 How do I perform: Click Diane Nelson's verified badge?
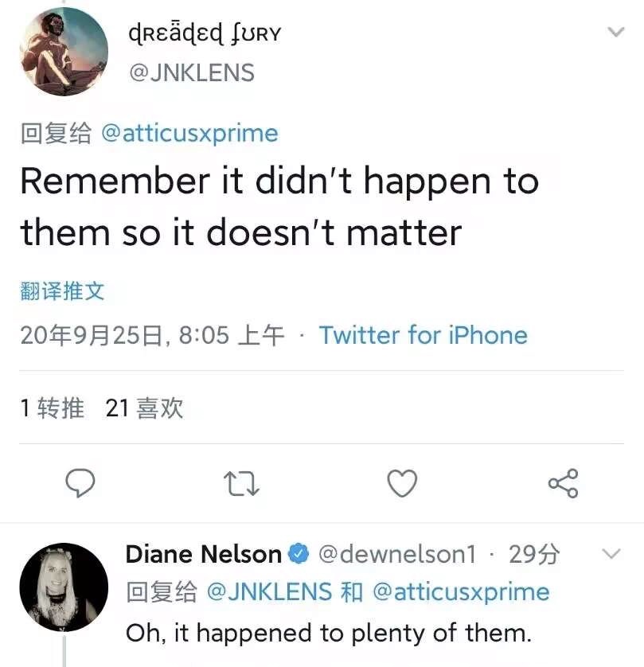tap(299, 554)
